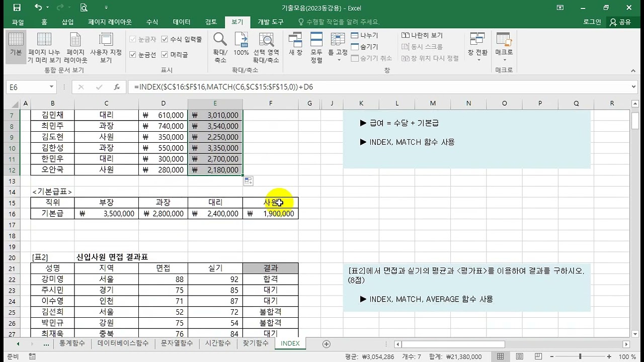
Task: Customize quick access toolbar dropdown
Action: [106, 8]
